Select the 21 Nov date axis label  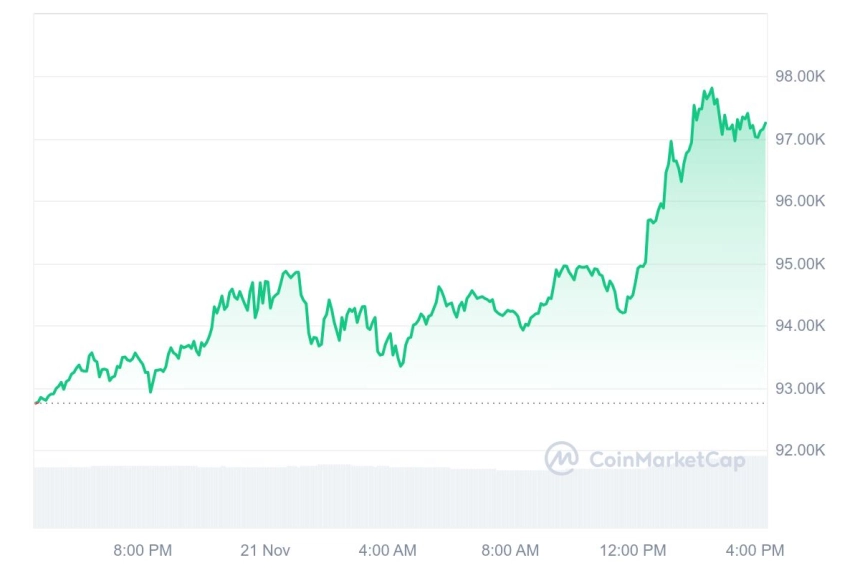click(265, 550)
